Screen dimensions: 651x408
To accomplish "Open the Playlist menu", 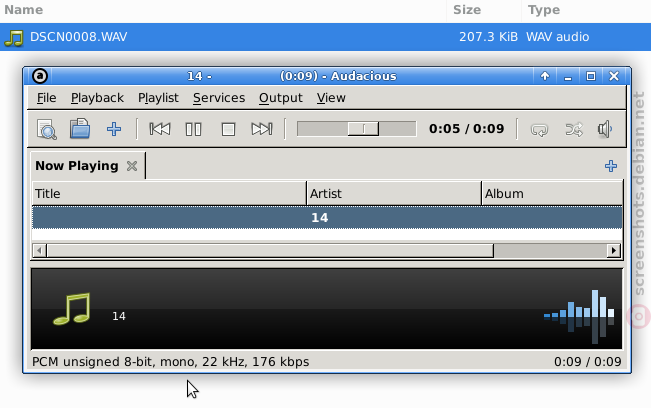I will (158, 98).
